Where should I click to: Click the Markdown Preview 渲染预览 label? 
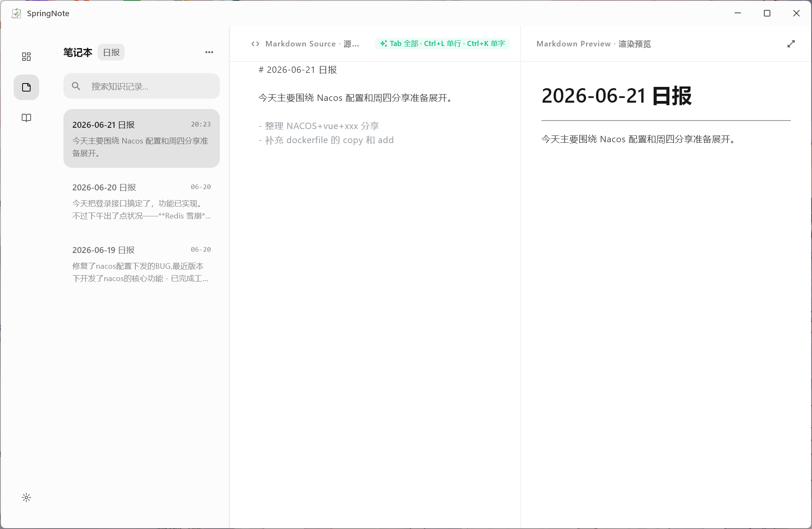click(x=593, y=44)
